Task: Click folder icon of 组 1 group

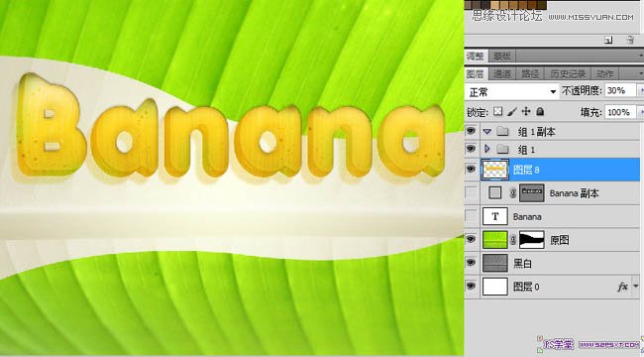Action: coord(502,149)
